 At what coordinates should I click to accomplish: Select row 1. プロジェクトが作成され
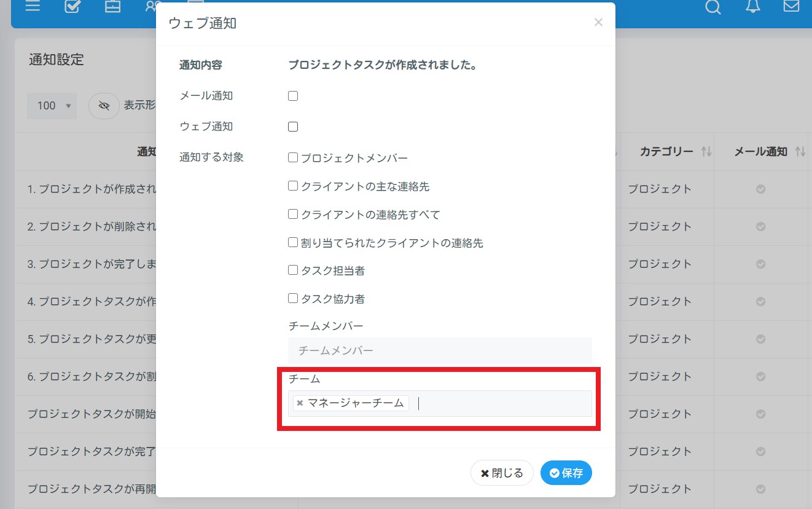coord(92,189)
